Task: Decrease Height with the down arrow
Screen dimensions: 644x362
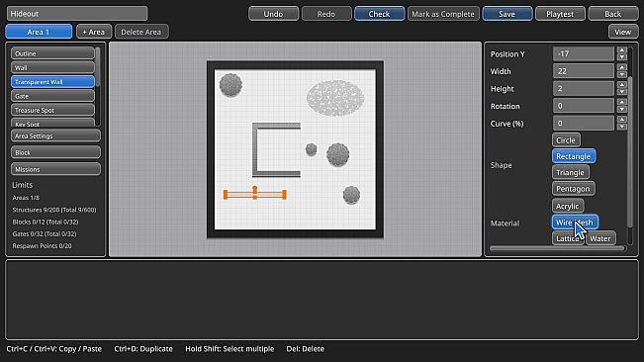Action: [x=622, y=92]
